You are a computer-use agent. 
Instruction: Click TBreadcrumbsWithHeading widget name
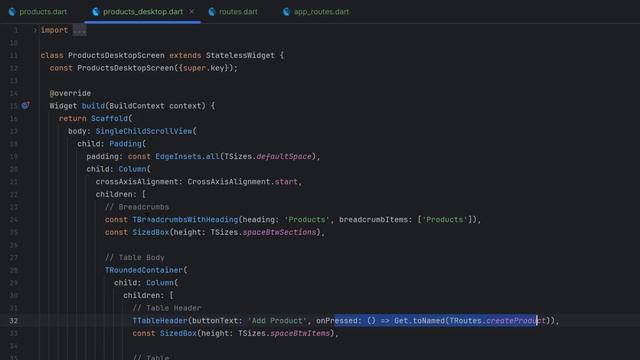[x=185, y=220]
